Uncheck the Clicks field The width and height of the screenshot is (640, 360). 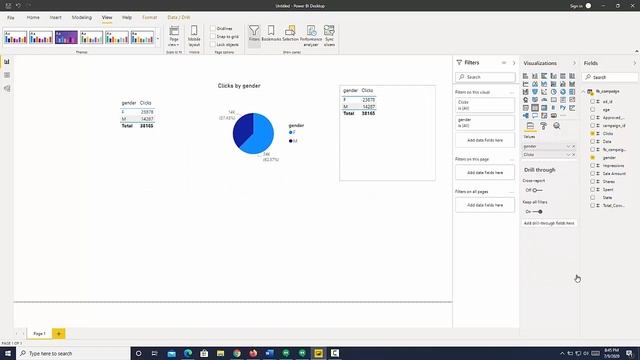593,133
